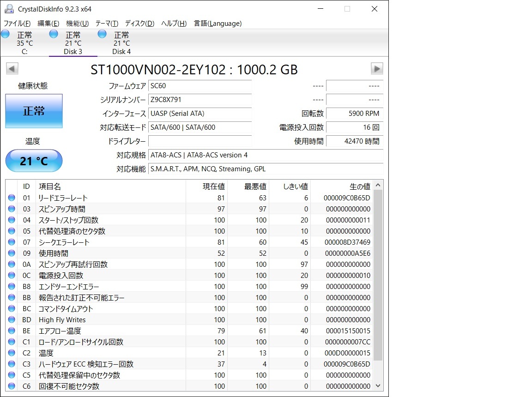Click status icon for 0A スピンアップ再試行回数
This screenshot has height=397, width=532.
click(12, 264)
